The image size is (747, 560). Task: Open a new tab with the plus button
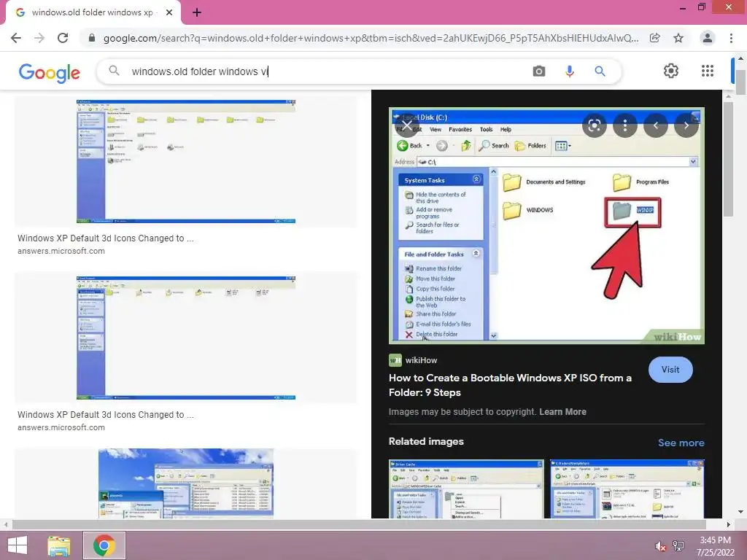point(197,12)
